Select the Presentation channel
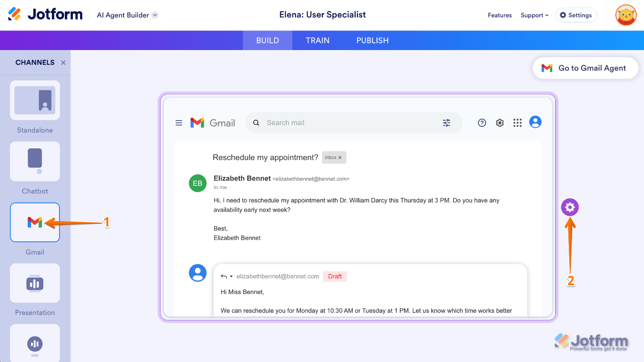This screenshot has height=362, width=644. (35, 283)
